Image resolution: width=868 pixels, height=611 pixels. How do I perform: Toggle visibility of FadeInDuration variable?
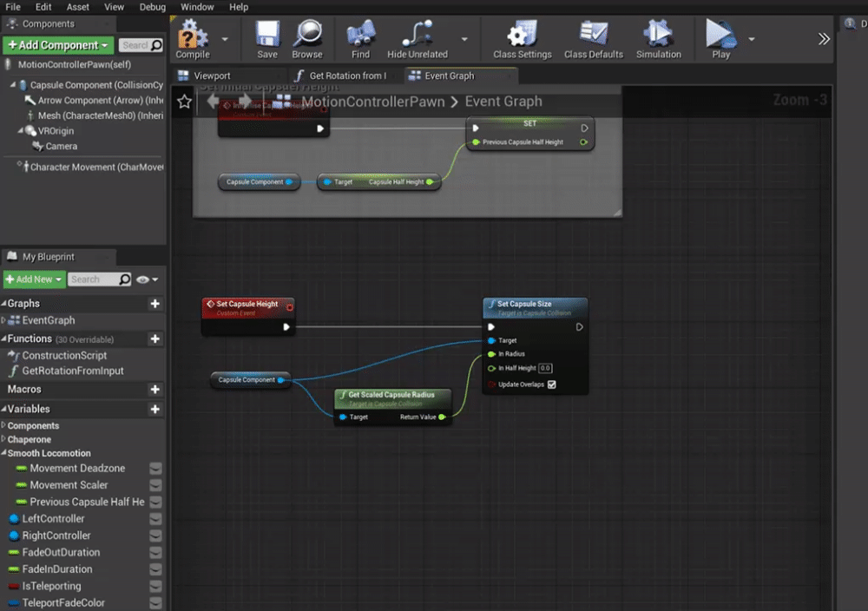pyautogui.click(x=156, y=569)
